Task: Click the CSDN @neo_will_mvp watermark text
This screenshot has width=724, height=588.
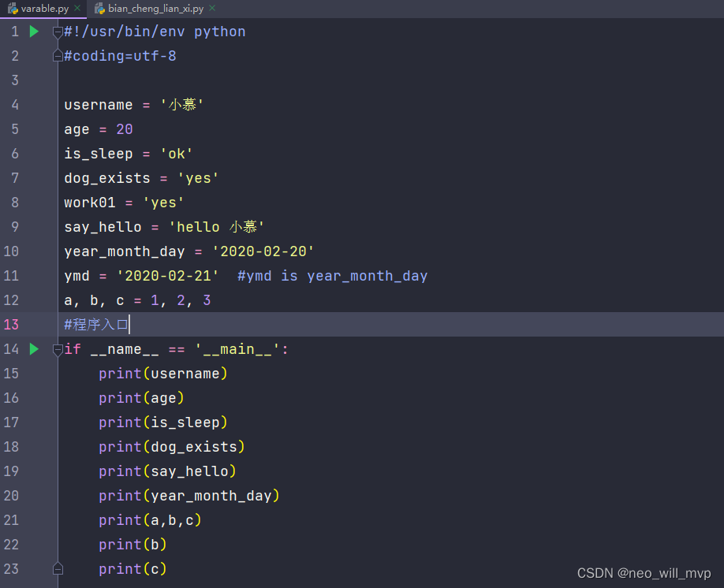Action: click(x=644, y=573)
